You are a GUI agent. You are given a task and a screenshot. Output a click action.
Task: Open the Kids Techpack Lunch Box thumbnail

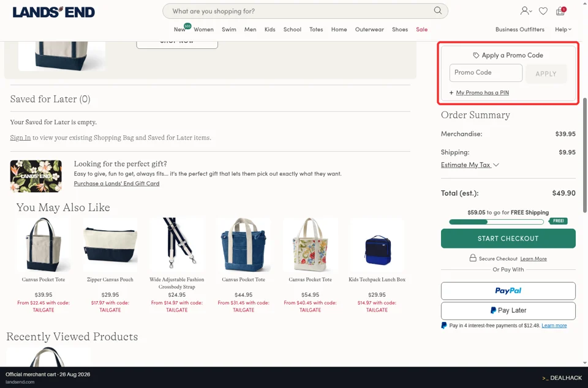click(377, 245)
